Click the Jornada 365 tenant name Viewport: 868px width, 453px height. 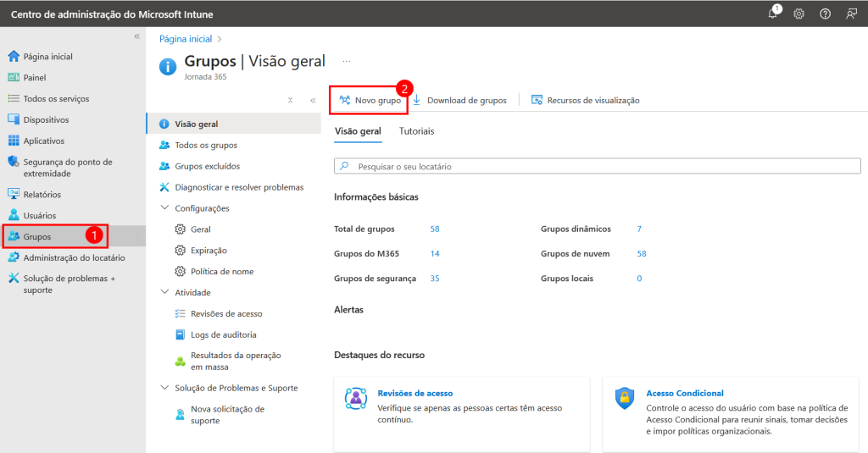pos(205,77)
